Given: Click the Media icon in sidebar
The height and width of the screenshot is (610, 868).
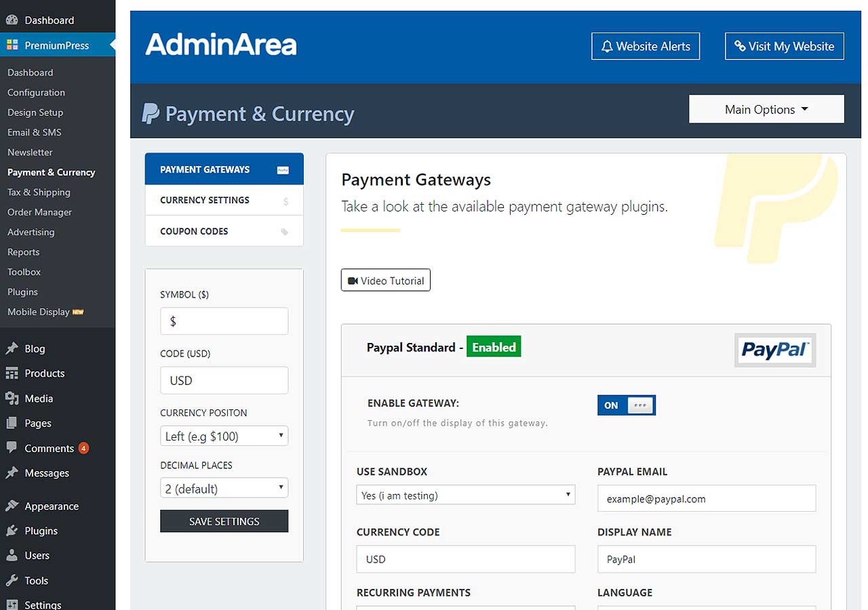Looking at the screenshot, I should tap(12, 399).
